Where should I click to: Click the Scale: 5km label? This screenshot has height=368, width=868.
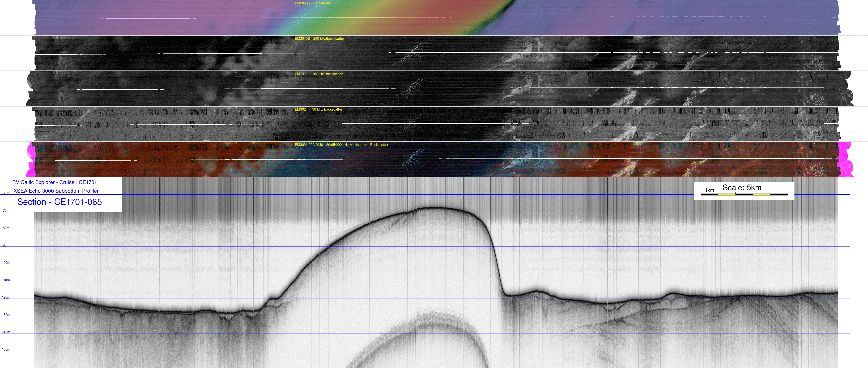coord(742,188)
